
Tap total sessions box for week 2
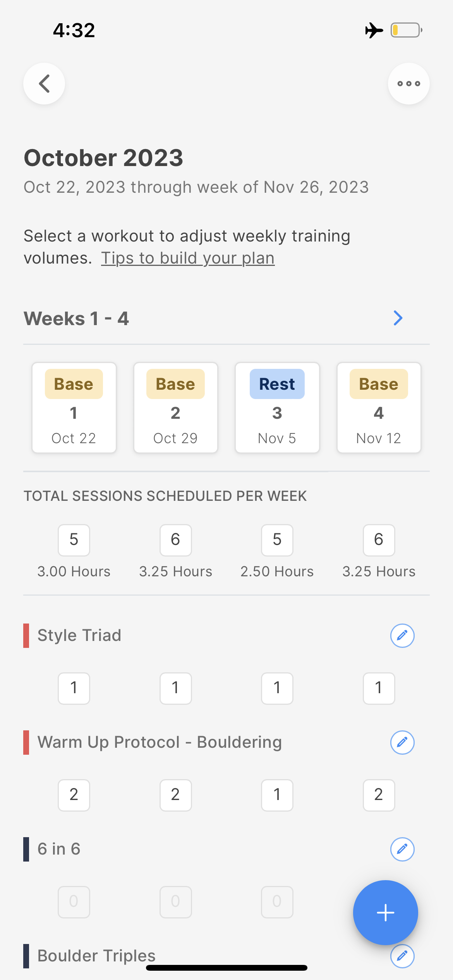(176, 540)
